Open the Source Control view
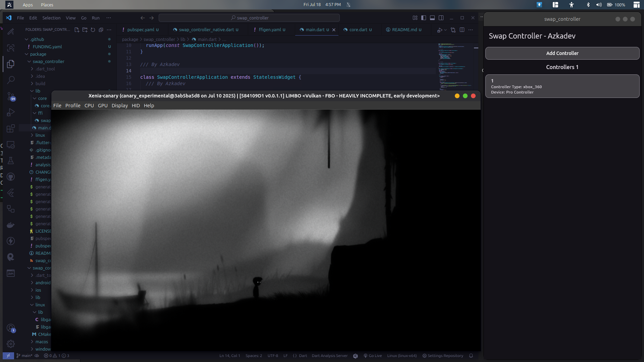This screenshot has height=362, width=644. coord(11,96)
